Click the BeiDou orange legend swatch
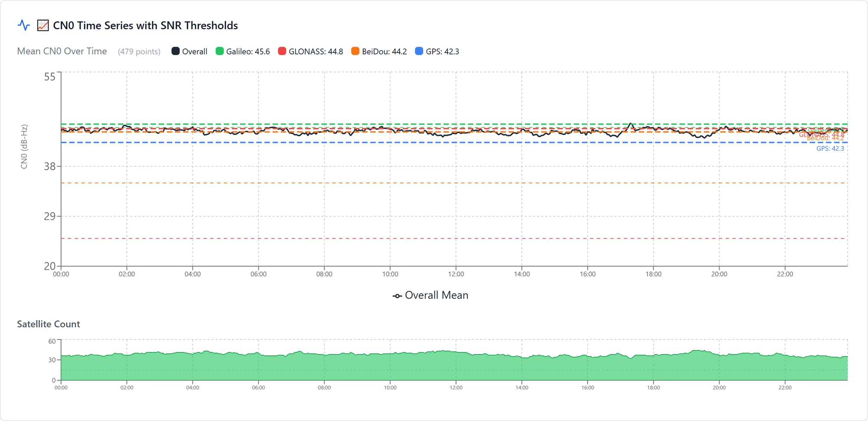This screenshot has height=421, width=868. [355, 51]
